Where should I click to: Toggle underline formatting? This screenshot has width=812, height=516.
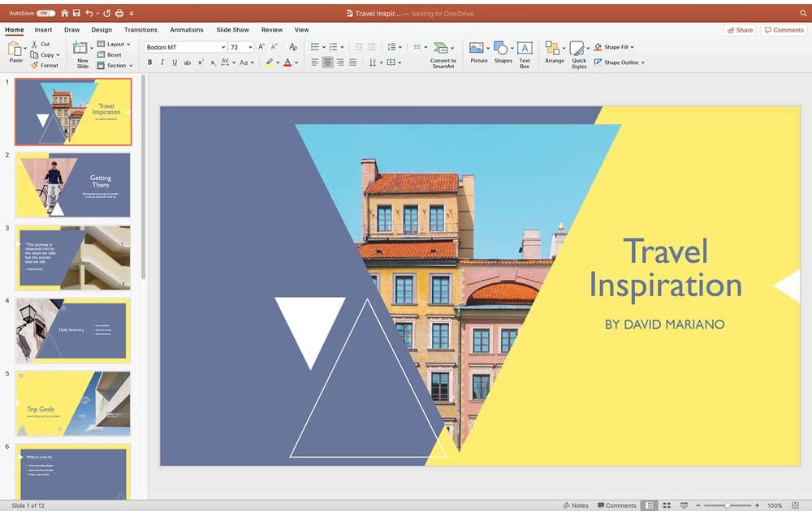point(174,62)
